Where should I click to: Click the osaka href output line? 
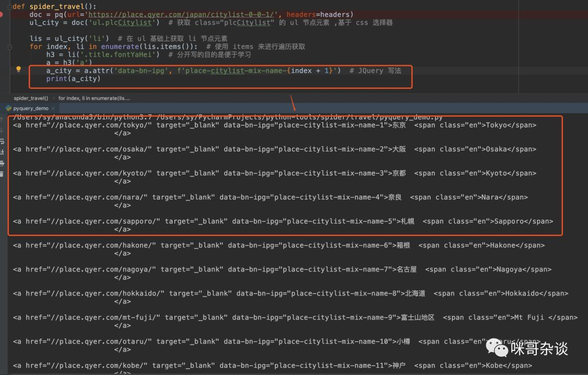(274, 149)
